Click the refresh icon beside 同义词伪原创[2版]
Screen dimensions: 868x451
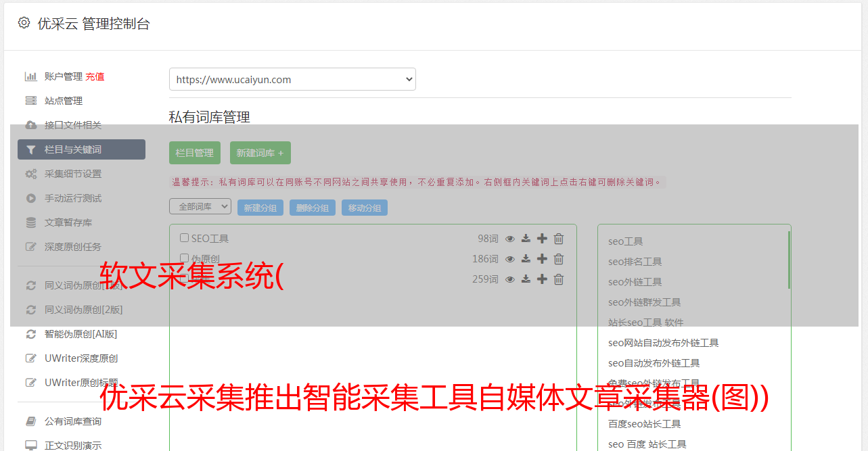[30, 310]
